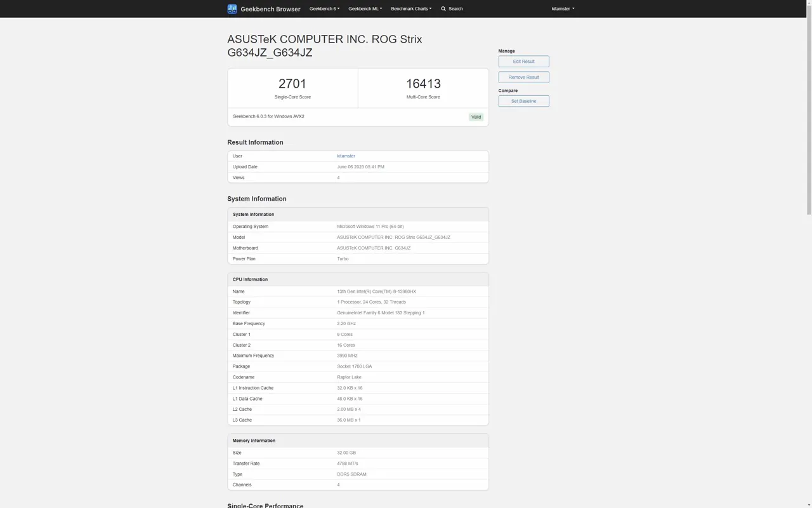The height and width of the screenshot is (508, 812).
Task: Click the search magnifier icon in navbar
Action: (443, 9)
